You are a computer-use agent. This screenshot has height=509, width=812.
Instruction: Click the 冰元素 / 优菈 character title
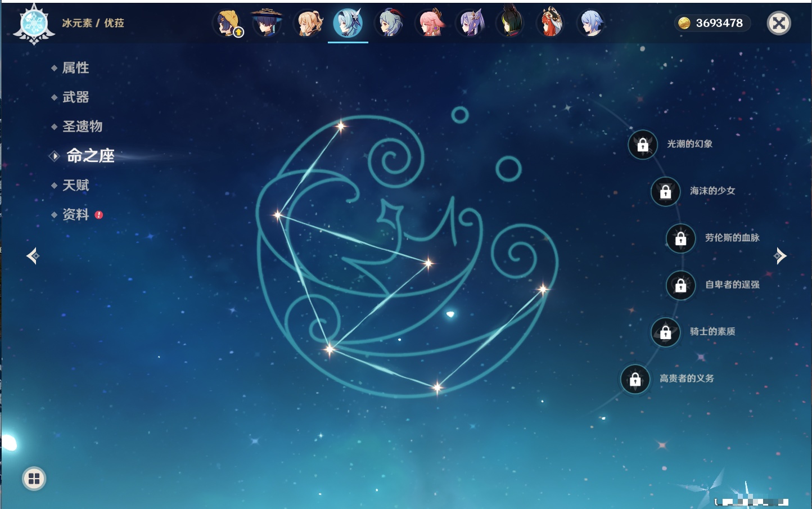click(x=93, y=23)
